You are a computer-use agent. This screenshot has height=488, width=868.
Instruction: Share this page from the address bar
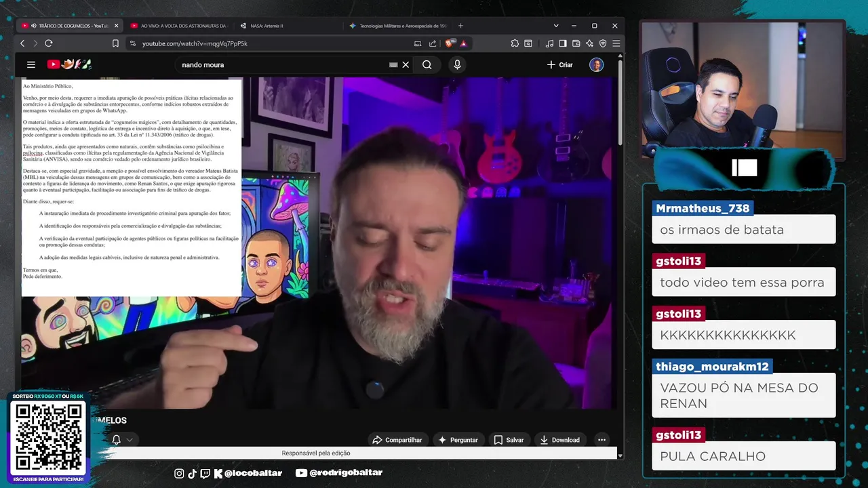click(x=433, y=43)
